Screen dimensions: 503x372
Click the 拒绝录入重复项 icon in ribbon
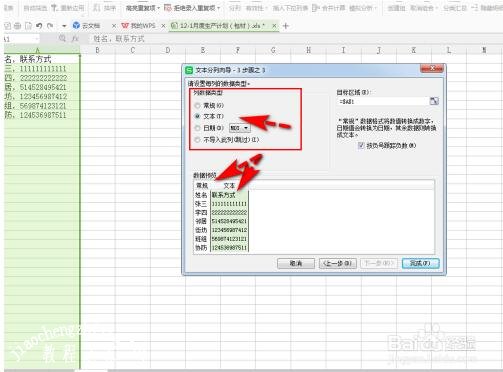[x=168, y=8]
